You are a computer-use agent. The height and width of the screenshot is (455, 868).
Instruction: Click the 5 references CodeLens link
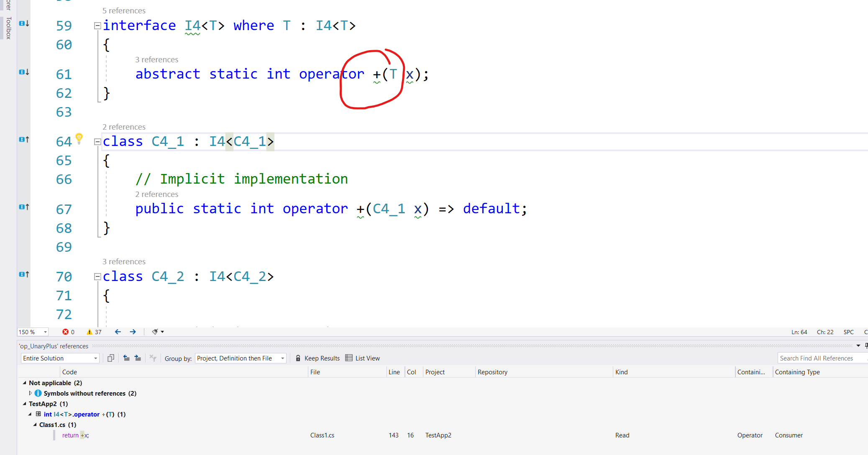point(124,11)
